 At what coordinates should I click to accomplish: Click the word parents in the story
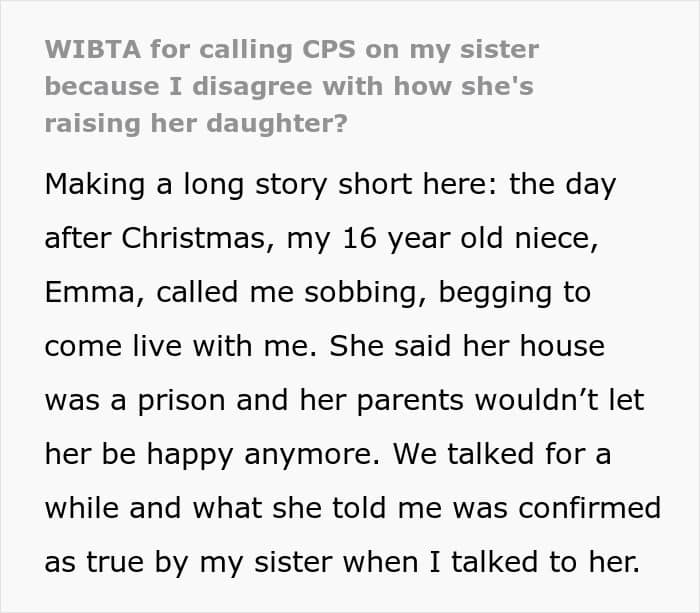click(410, 402)
